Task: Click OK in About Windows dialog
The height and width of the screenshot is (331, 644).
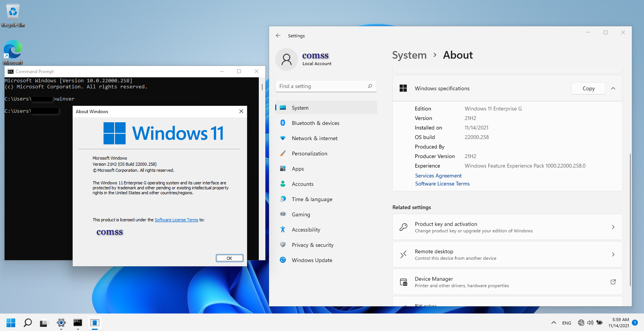Action: click(x=230, y=258)
